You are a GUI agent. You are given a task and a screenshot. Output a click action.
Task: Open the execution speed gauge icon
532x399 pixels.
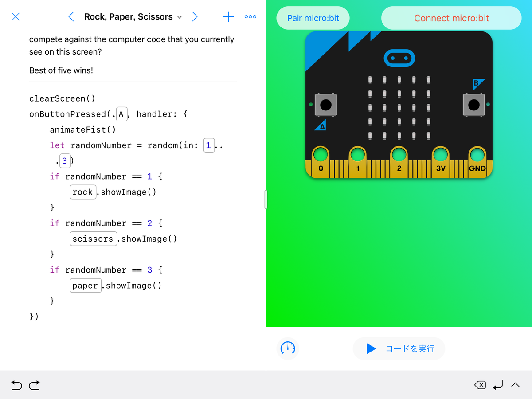(288, 348)
